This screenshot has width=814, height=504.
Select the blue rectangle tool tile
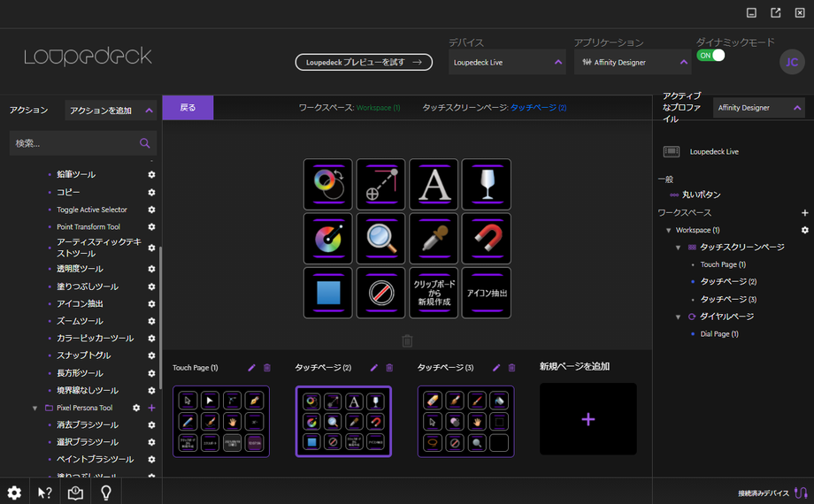(327, 293)
